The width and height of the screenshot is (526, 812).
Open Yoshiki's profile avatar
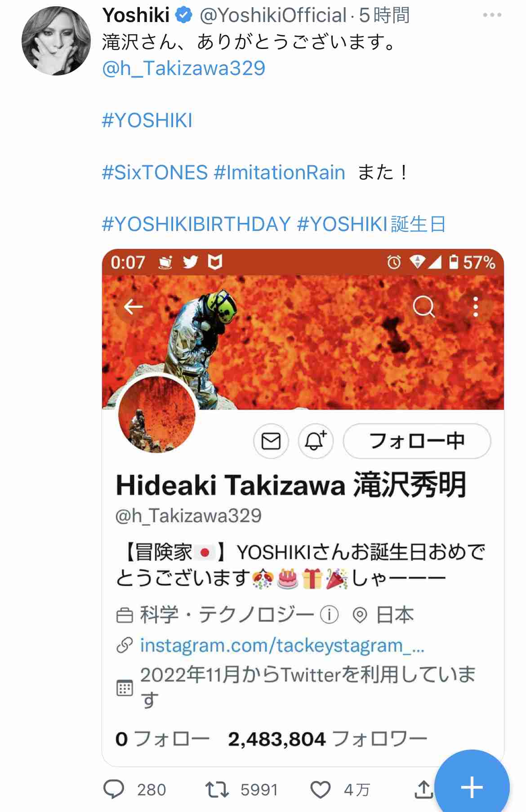point(56,41)
